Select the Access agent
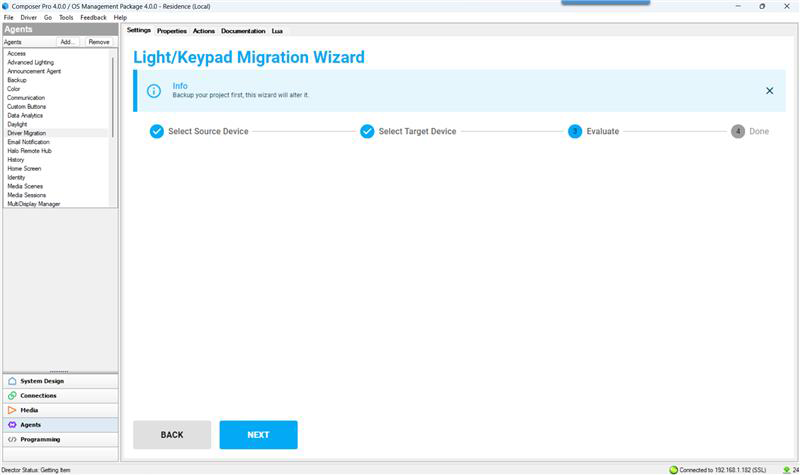This screenshot has width=800, height=475. (x=16, y=53)
